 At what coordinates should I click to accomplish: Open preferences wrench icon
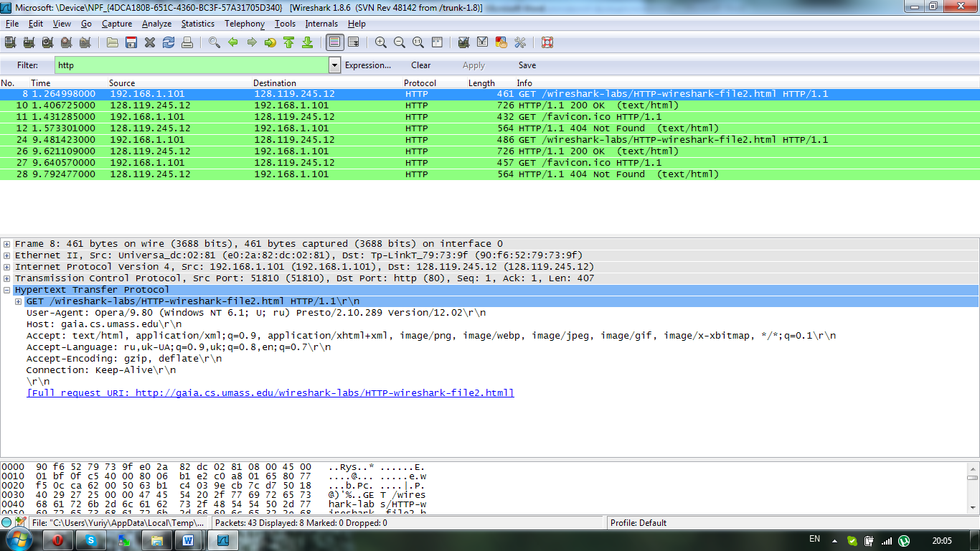520,42
